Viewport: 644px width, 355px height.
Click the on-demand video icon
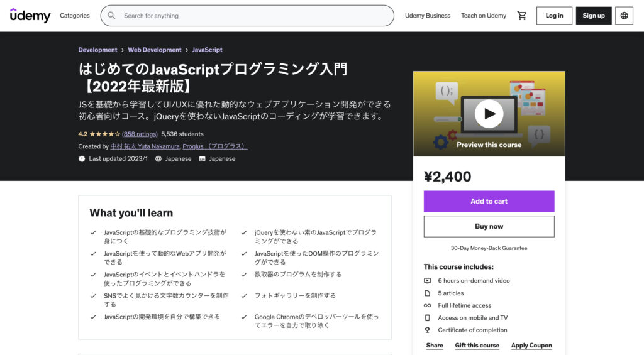coord(427,281)
